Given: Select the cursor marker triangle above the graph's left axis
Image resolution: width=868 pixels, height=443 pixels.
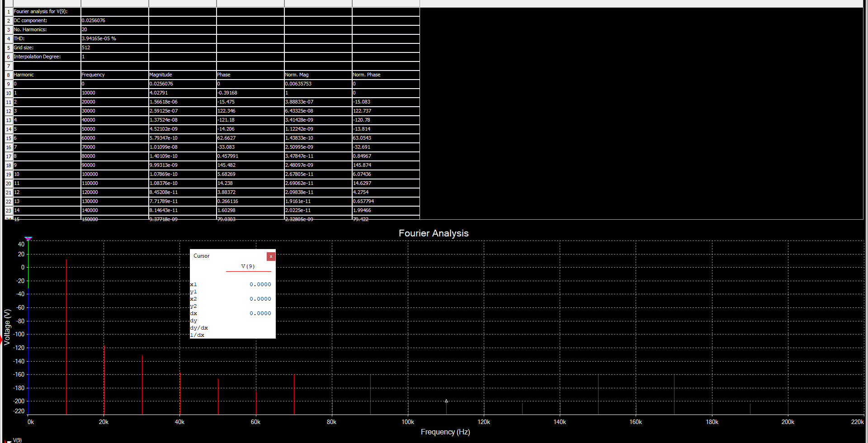Looking at the screenshot, I should click(x=28, y=238).
